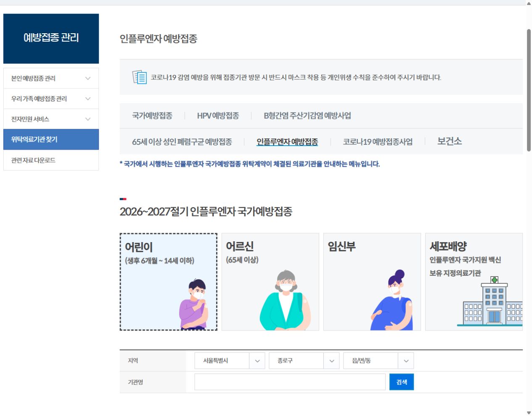Expand the 우리가족 예방접종 관리 menu chevron
This screenshot has width=532, height=416.
point(88,99)
